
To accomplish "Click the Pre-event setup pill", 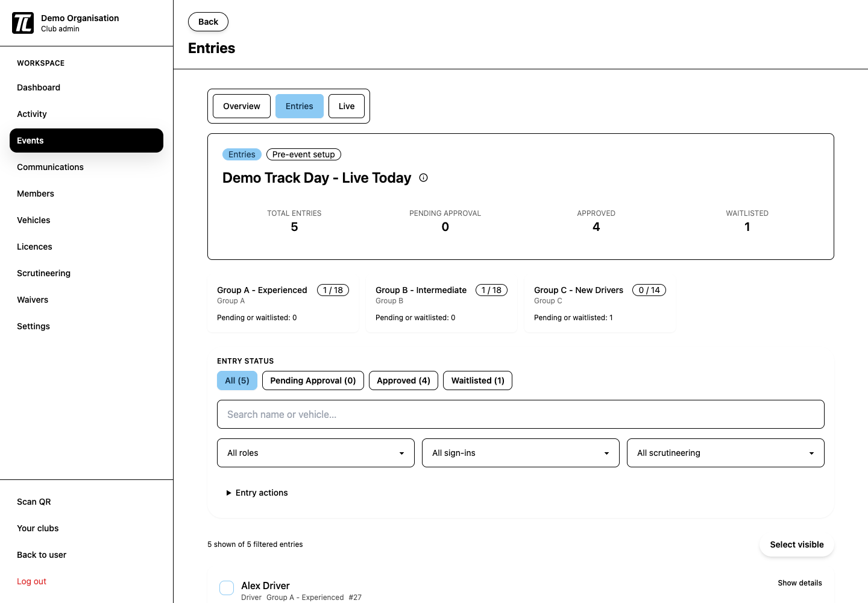I will [x=304, y=154].
